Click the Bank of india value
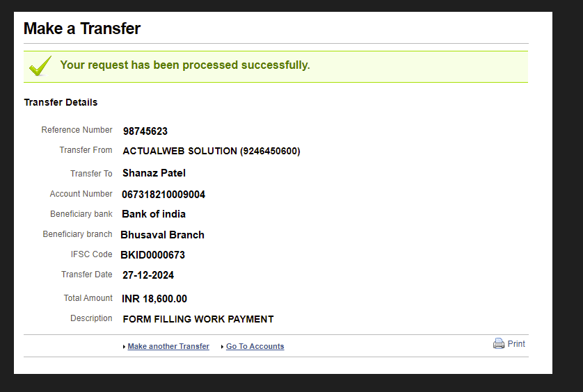 pyautogui.click(x=154, y=214)
